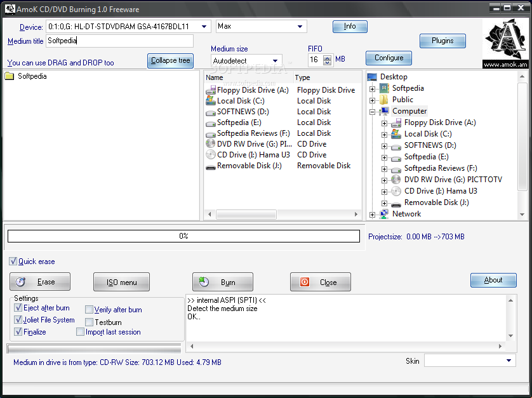532x398 pixels.
Task: Click the AmoK logo image at www.amok.am
Action: [x=505, y=43]
